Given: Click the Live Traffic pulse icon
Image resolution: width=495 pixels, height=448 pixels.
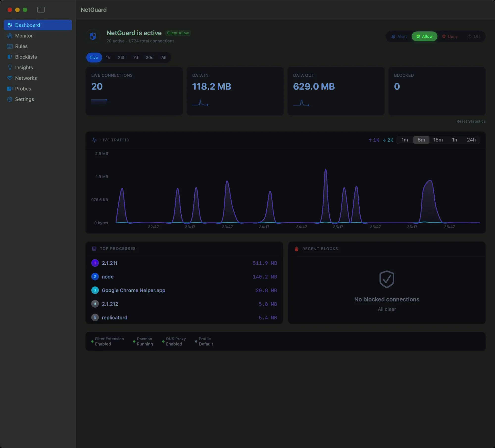Looking at the screenshot, I should 94,140.
